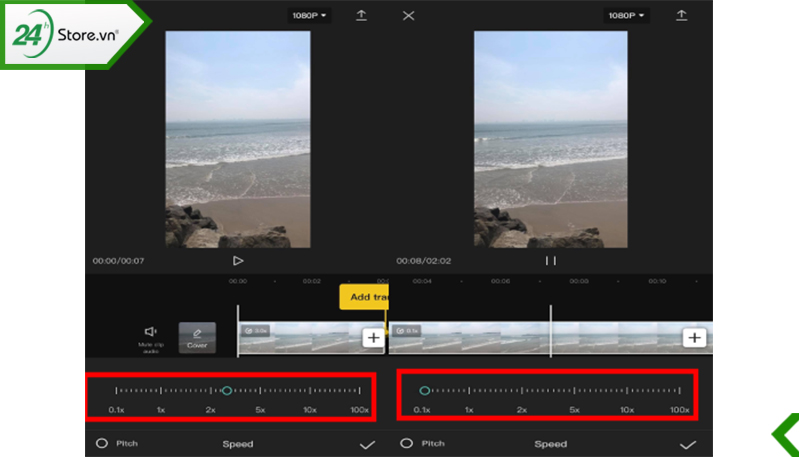Viewport: 799px width, 457px height.
Task: Click the left beach video preview
Action: [238, 139]
